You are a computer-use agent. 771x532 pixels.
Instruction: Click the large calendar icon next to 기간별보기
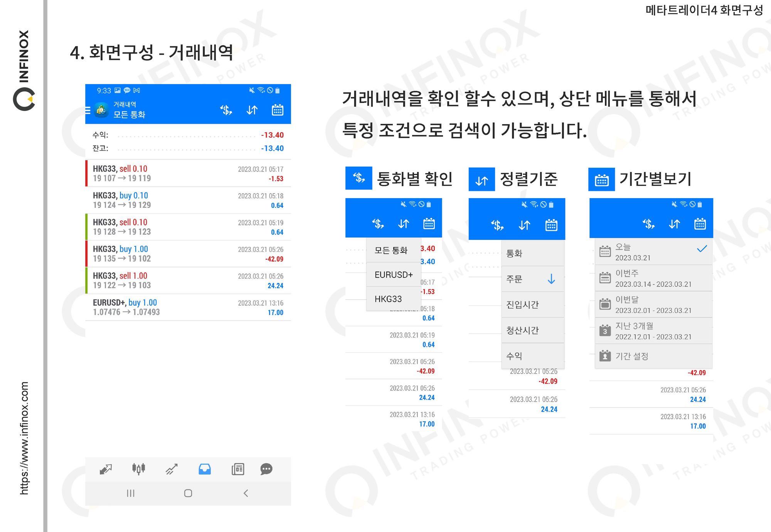coord(602,179)
